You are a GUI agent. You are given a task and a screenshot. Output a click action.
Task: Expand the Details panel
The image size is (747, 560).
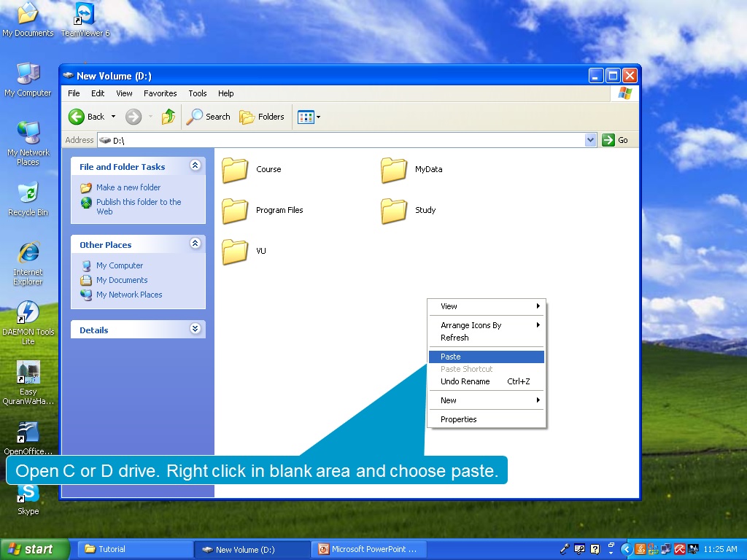[195, 329]
